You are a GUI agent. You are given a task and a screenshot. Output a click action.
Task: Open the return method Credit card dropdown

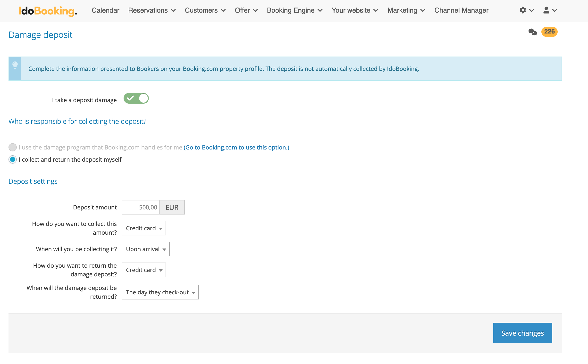pos(144,270)
